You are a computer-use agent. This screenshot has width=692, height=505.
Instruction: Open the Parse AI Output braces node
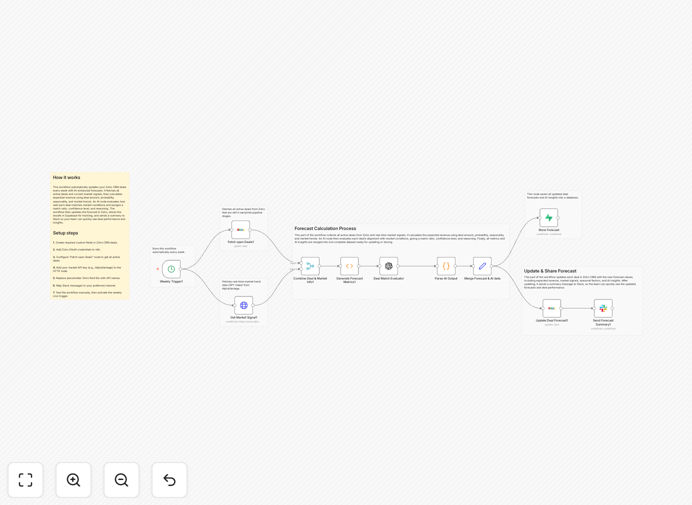(446, 266)
